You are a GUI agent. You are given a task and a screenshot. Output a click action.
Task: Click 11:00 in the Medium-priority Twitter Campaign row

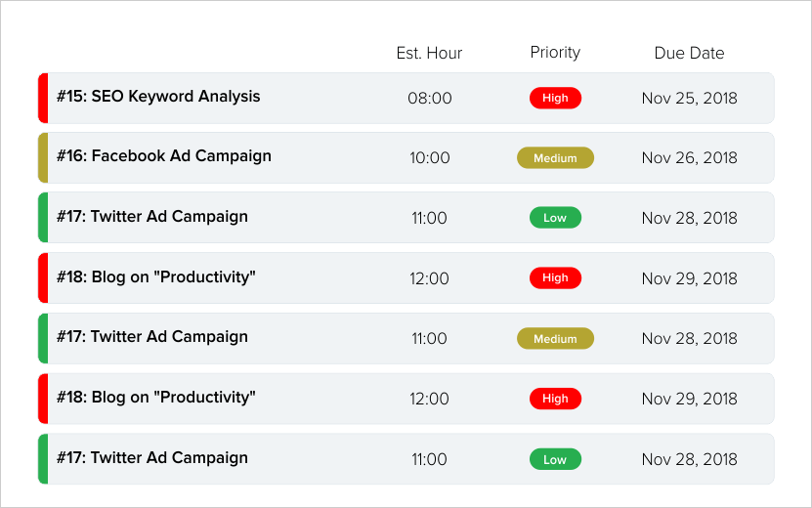[x=430, y=339]
